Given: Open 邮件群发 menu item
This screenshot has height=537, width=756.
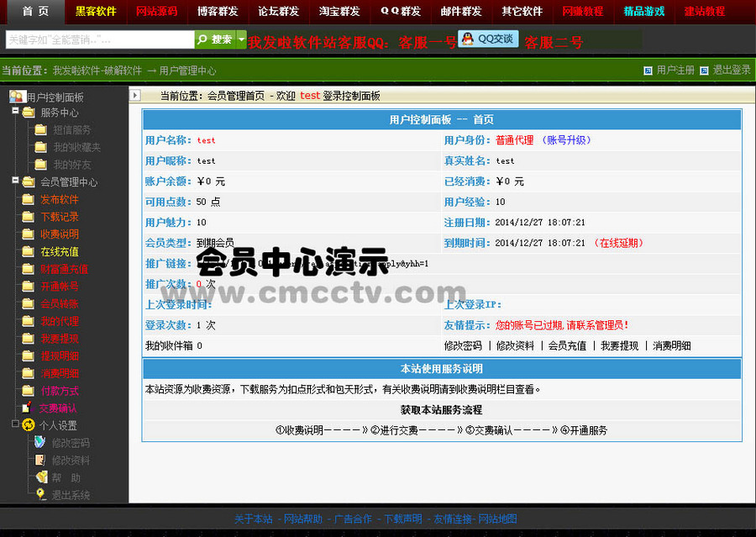Looking at the screenshot, I should coord(461,11).
